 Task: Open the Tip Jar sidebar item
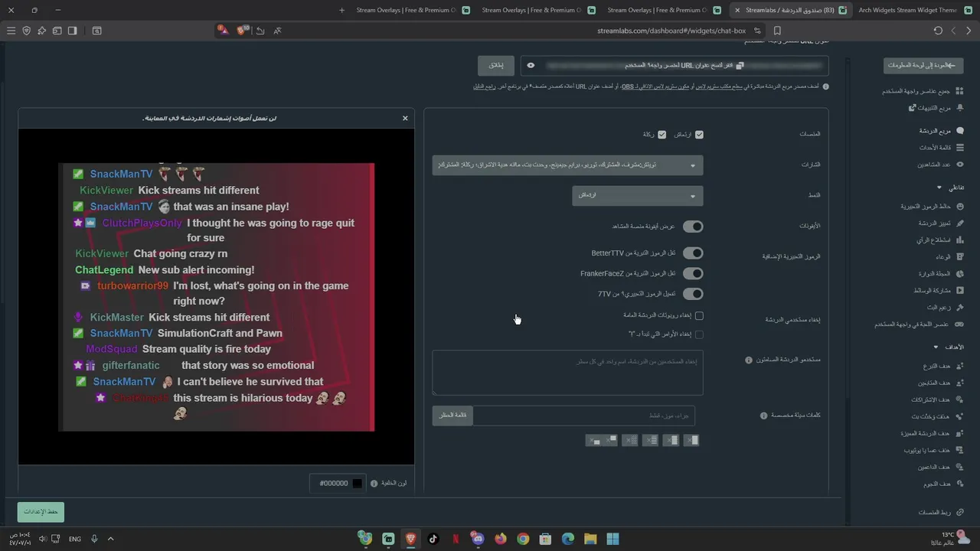click(949, 257)
